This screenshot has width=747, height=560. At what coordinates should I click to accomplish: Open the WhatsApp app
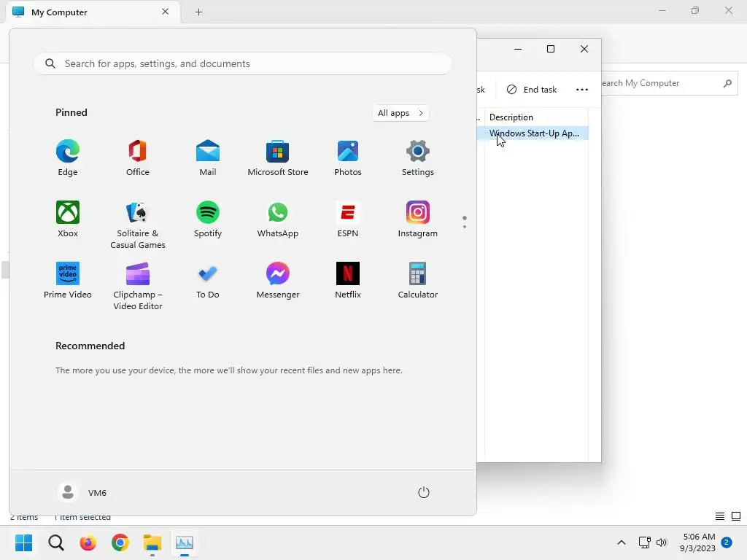click(278, 219)
